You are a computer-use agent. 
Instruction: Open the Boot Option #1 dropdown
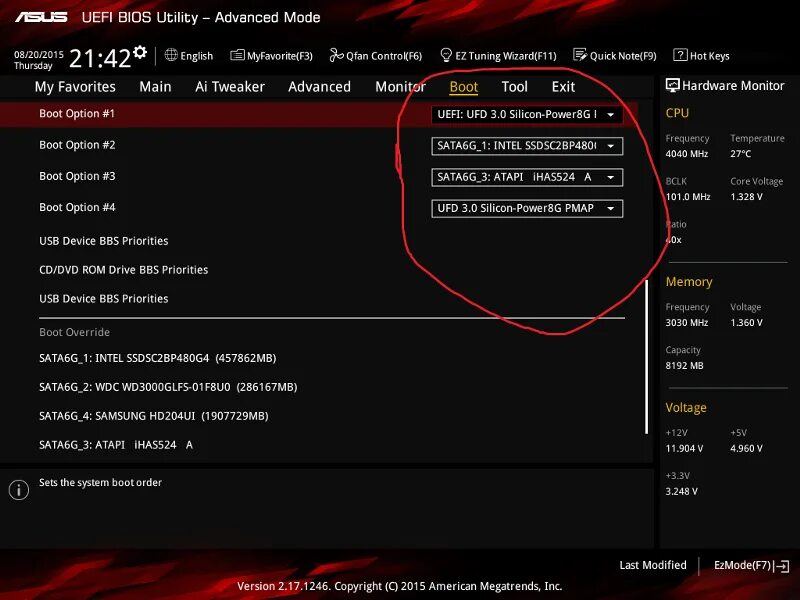point(527,114)
